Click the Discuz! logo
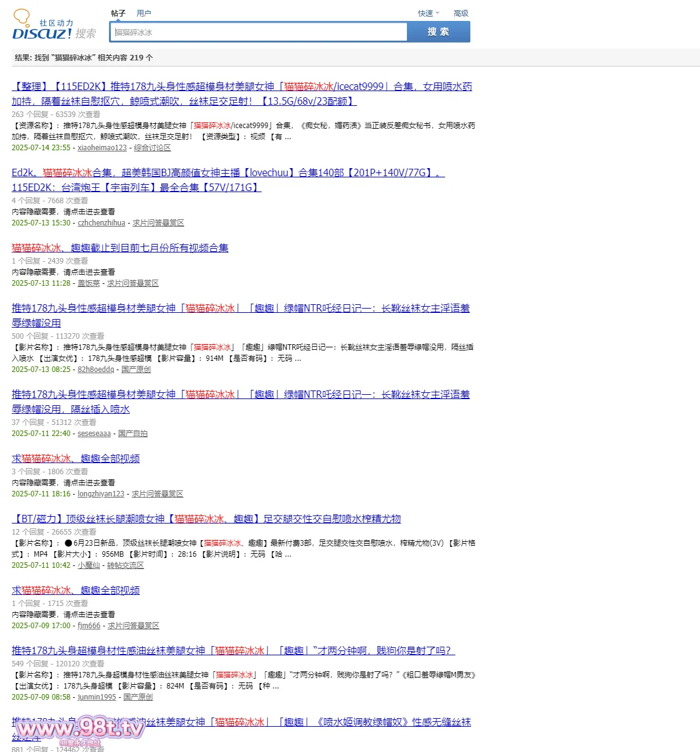700x752 pixels. point(42,28)
